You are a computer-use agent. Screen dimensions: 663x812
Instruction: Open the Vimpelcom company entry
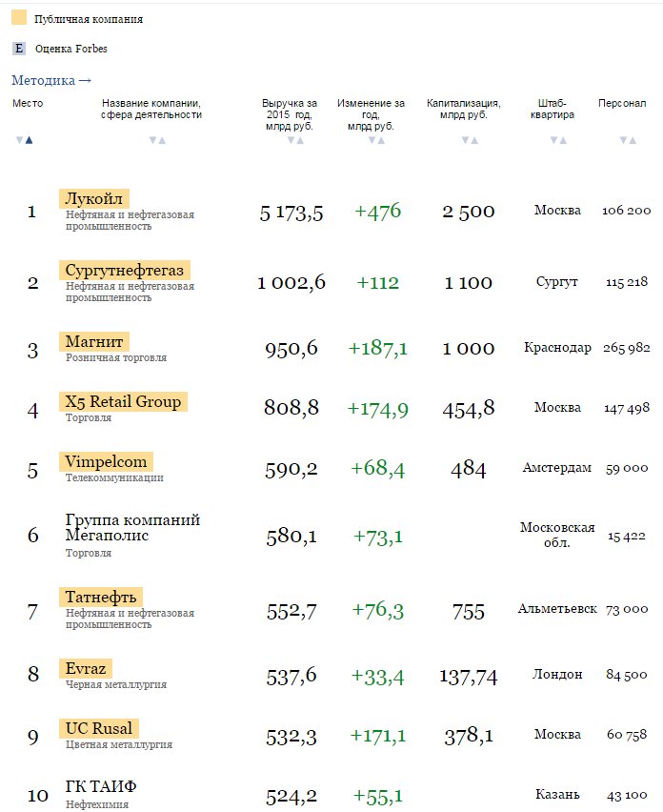tap(106, 461)
